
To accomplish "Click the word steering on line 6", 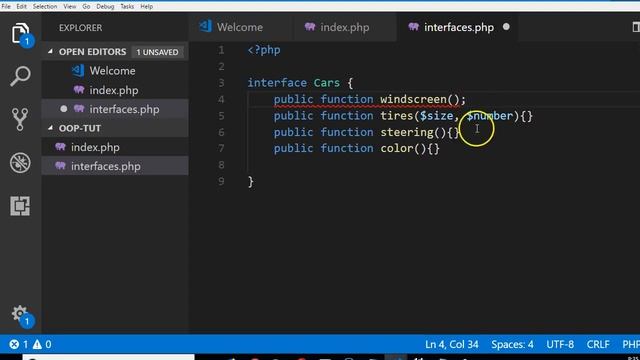I will (407, 132).
